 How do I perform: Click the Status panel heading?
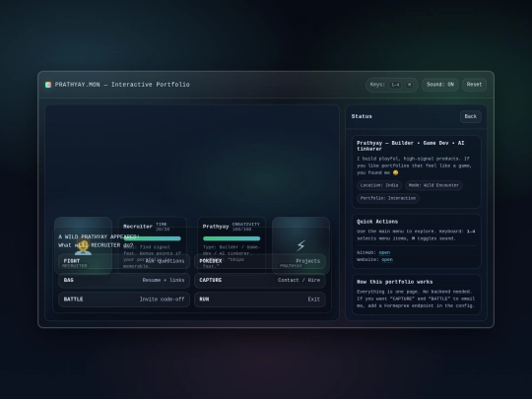click(362, 116)
